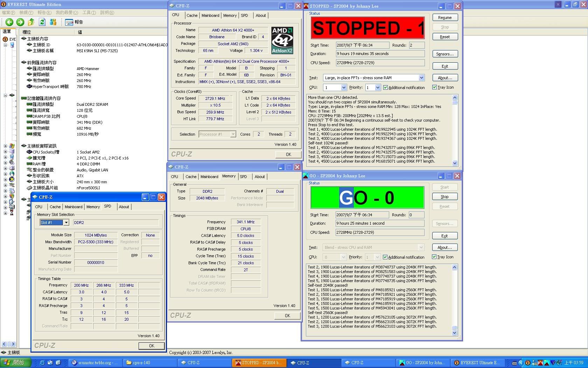
Task: Click Stop in GO SP2004 window
Action: pos(444,197)
